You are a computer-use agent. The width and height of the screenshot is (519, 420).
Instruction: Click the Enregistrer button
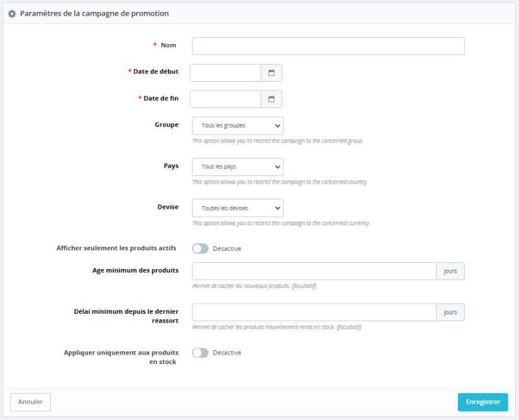pyautogui.click(x=483, y=402)
